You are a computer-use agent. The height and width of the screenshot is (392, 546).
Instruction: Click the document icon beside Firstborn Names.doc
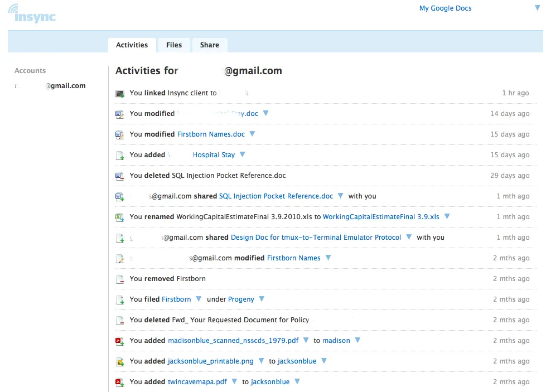coord(119,134)
